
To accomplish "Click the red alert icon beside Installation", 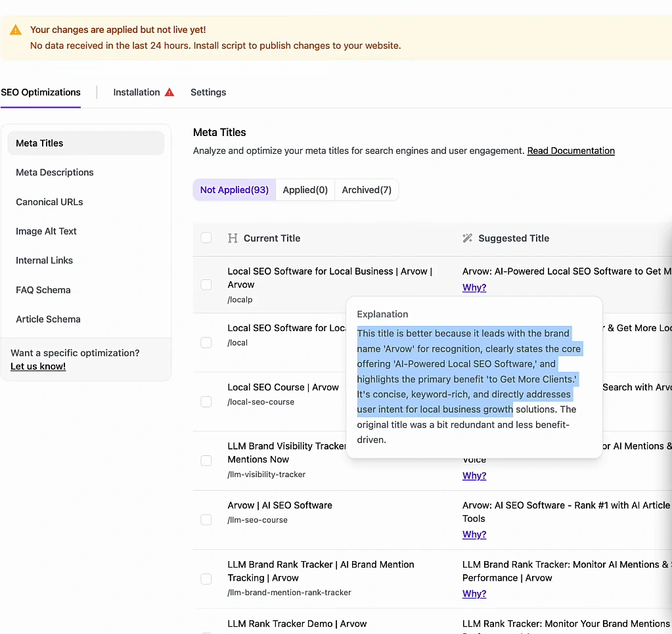I will 169,92.
